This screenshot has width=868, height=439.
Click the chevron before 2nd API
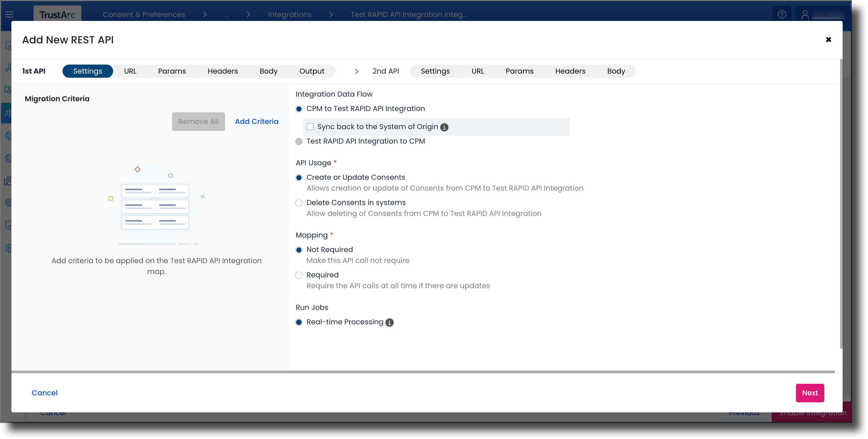click(x=357, y=72)
